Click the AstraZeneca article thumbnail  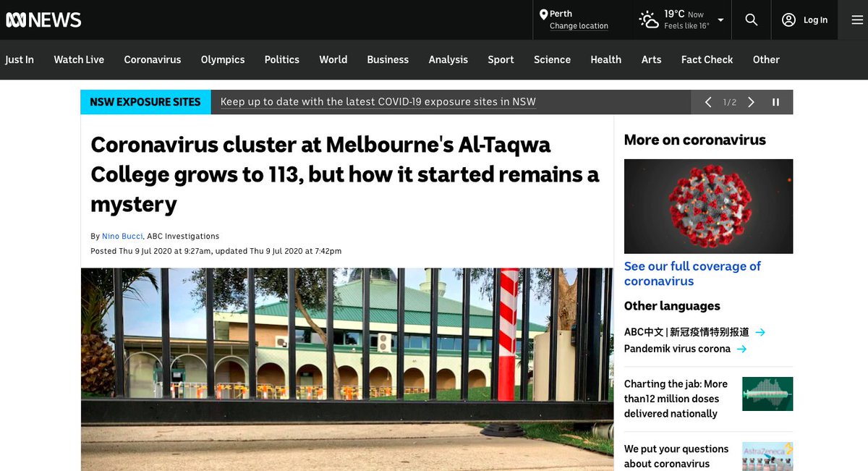pyautogui.click(x=767, y=457)
